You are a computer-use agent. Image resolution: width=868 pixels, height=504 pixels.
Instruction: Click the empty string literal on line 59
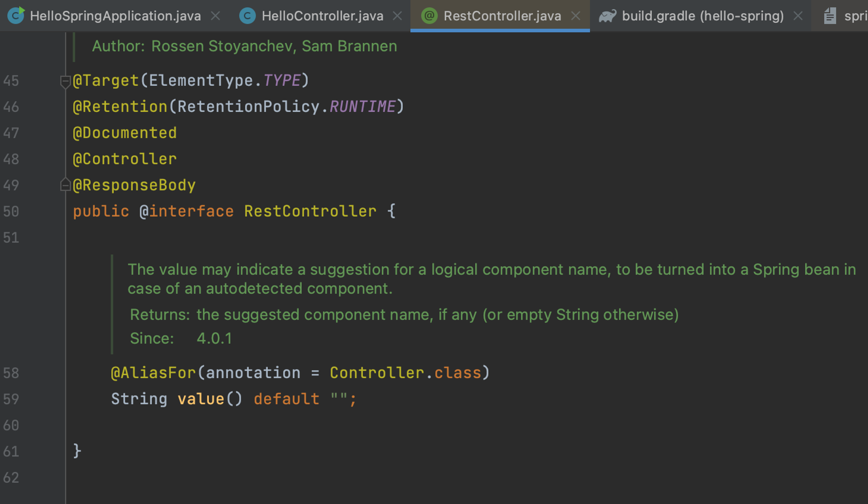tap(339, 399)
